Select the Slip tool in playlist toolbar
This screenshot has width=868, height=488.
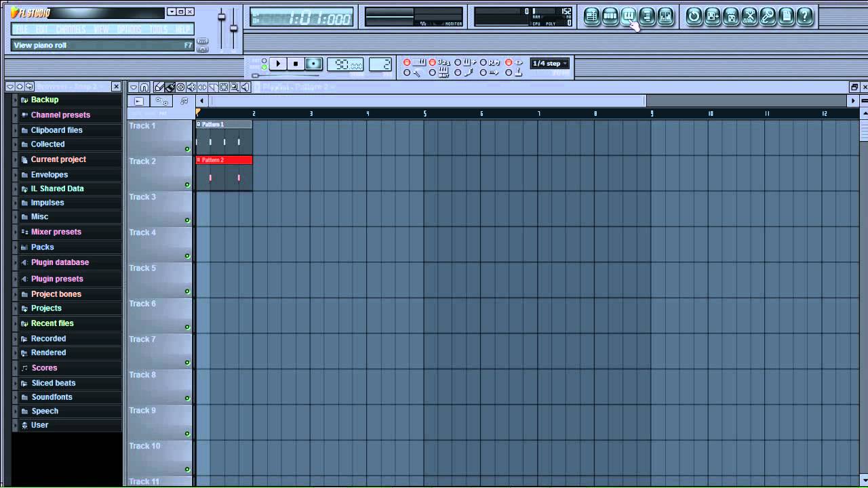(202, 87)
